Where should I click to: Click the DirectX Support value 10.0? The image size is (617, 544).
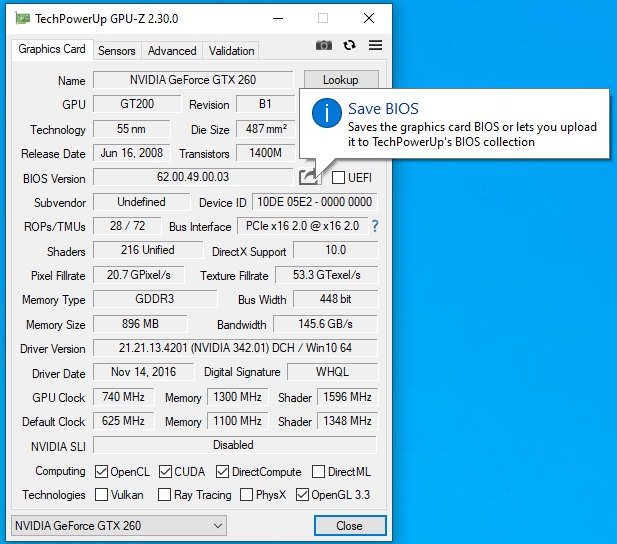[x=336, y=250]
